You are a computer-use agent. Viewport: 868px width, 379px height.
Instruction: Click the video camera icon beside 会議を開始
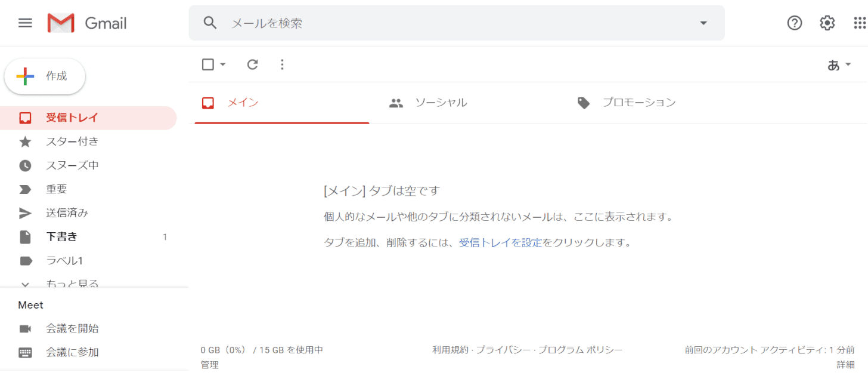click(x=25, y=328)
